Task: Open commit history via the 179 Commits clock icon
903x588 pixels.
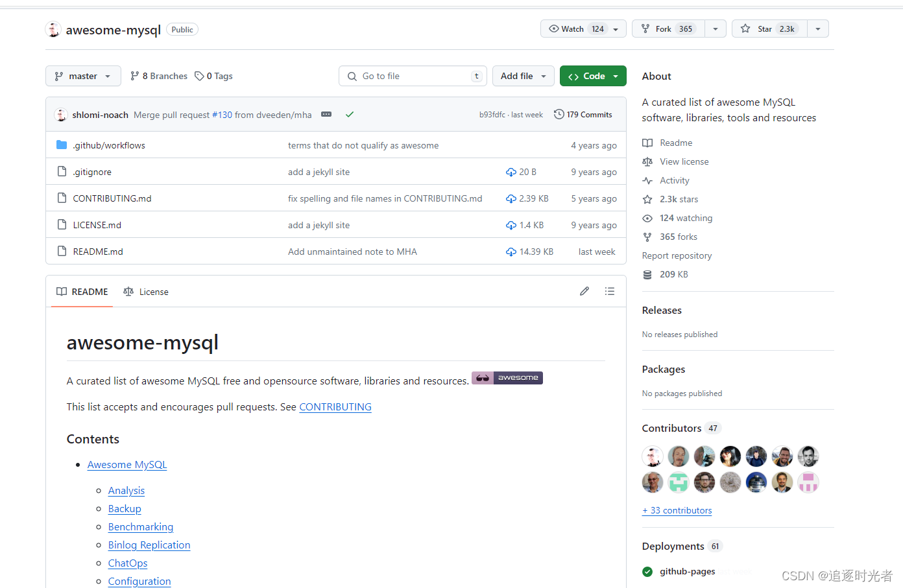Action: click(x=559, y=114)
